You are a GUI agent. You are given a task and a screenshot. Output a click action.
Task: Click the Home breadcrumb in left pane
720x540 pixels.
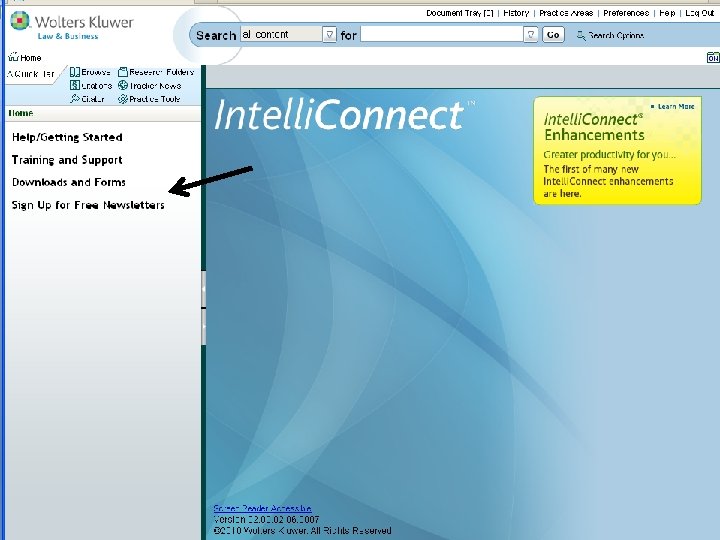[21, 113]
